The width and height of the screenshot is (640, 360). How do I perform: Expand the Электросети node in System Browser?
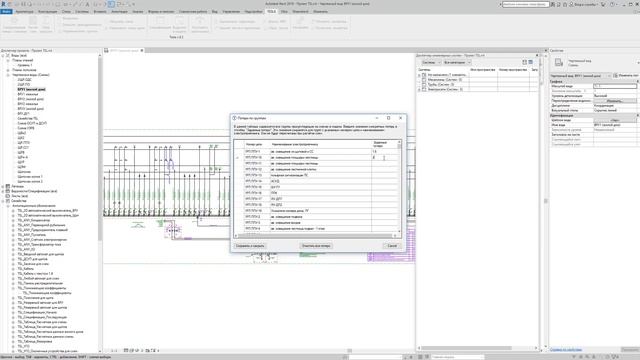pyautogui.click(x=419, y=89)
